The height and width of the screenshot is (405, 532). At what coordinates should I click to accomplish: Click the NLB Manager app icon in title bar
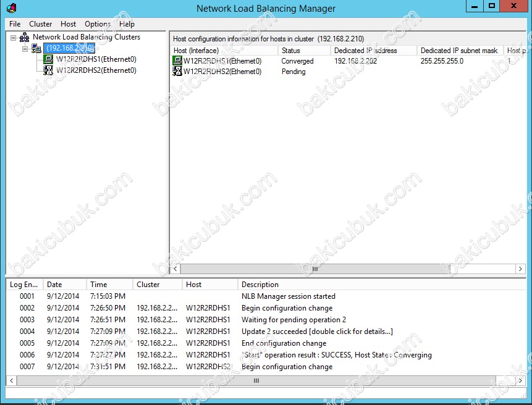click(x=12, y=8)
